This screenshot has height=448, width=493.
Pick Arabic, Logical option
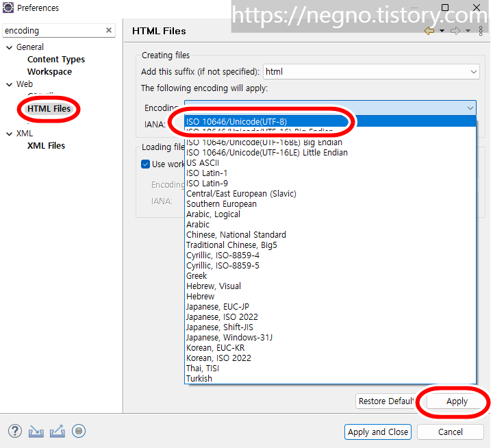[x=330, y=214]
